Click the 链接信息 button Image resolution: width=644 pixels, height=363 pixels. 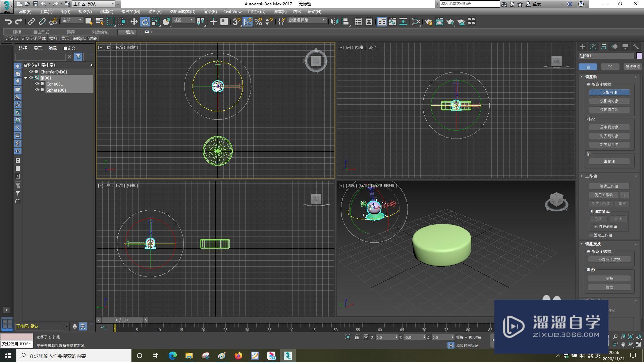pos(632,67)
